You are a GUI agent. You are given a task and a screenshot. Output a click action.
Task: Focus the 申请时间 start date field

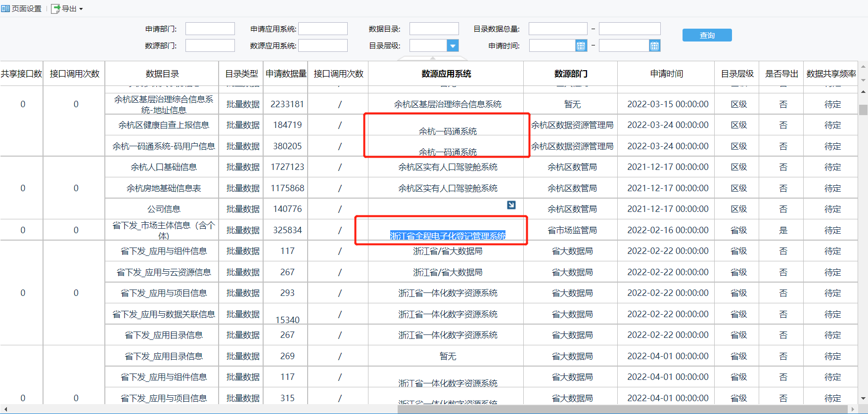click(x=552, y=45)
